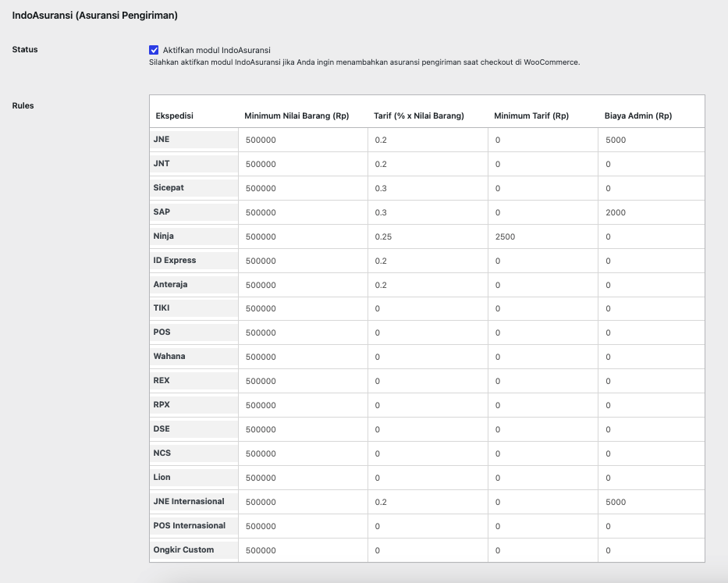Edit POS Biaya Admin field
Screen dimensions: 728x583
652,332
